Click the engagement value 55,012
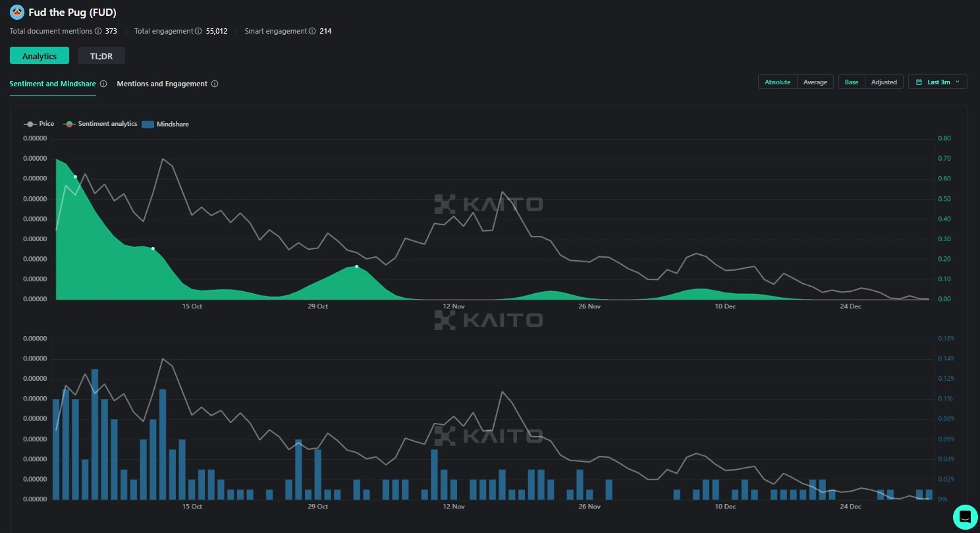 coord(217,31)
